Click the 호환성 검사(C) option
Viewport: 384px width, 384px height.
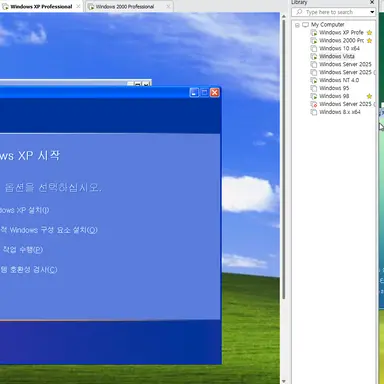click(29, 269)
